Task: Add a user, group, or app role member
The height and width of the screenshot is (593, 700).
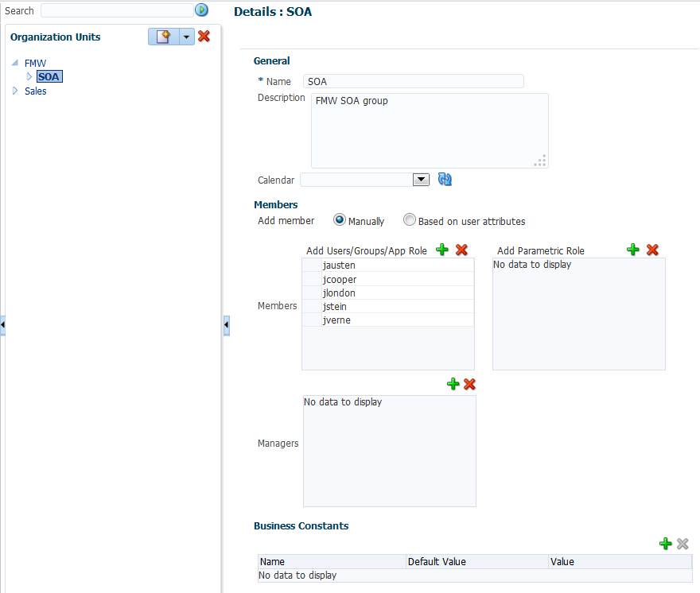Action: point(442,250)
